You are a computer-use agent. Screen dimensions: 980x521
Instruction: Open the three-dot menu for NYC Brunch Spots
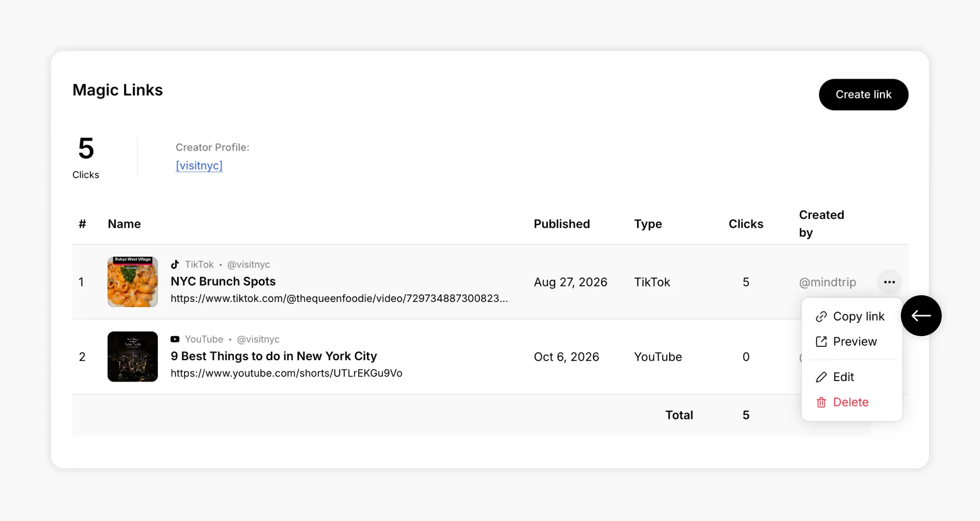[x=889, y=282]
